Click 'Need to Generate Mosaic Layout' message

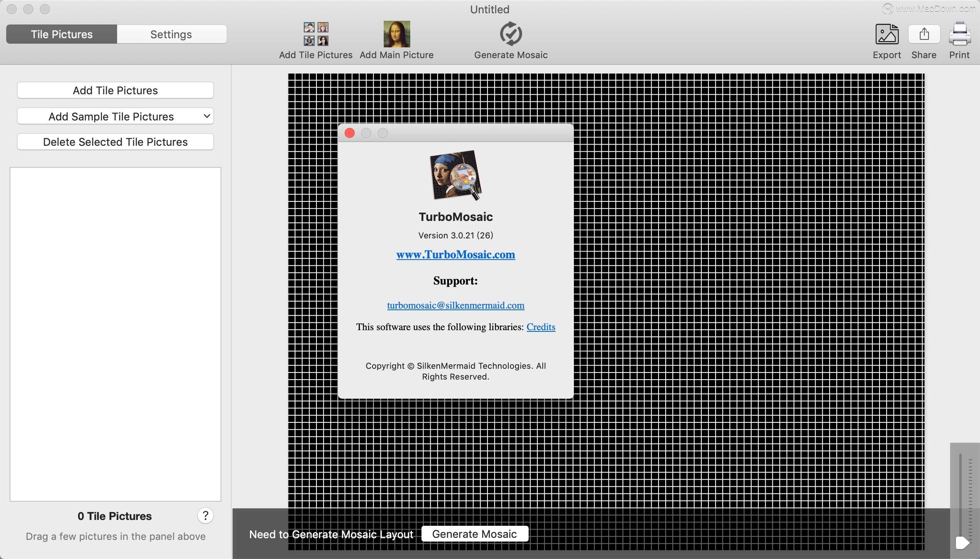pos(331,534)
